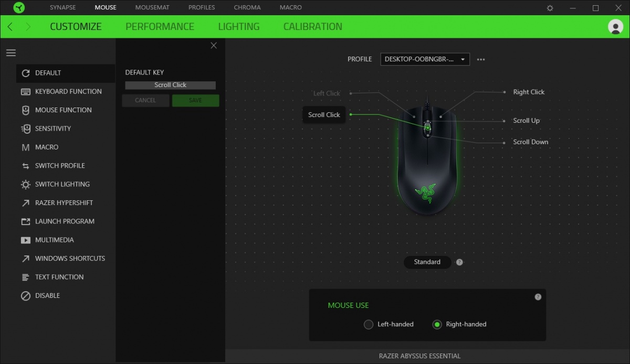This screenshot has width=630, height=364.
Task: Switch to the Mousemat tab
Action: [x=152, y=8]
